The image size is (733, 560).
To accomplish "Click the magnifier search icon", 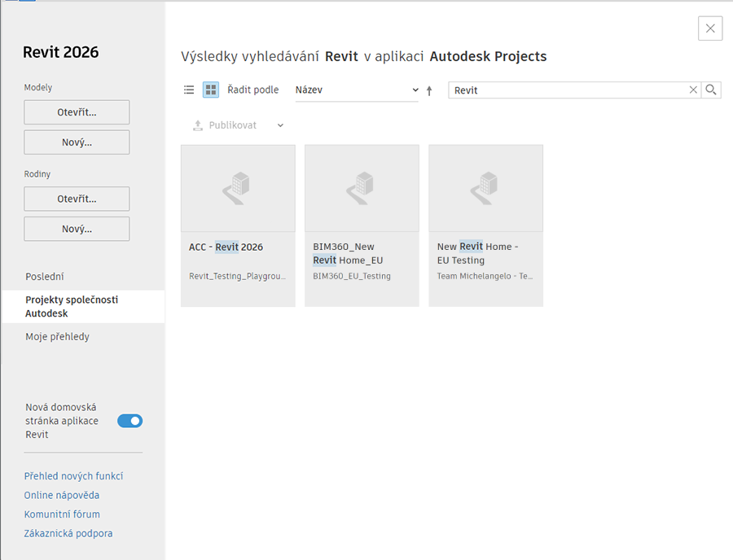I will click(711, 90).
